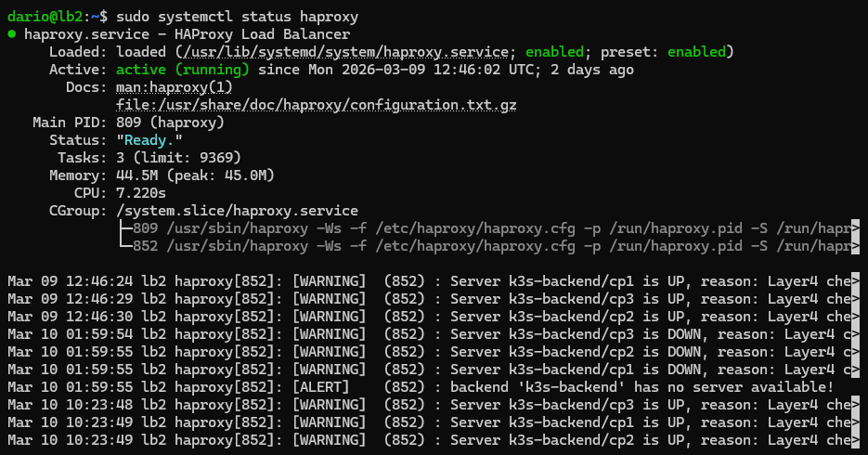Open the man:haproxy(1) docs link

point(175,87)
